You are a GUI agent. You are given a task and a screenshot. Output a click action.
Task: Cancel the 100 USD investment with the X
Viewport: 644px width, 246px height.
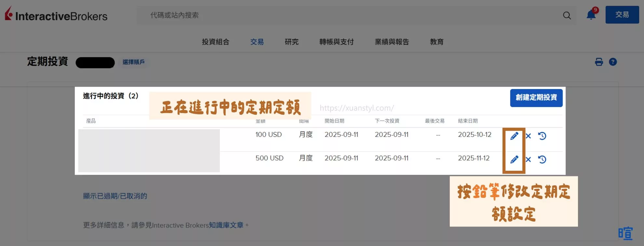pos(528,136)
